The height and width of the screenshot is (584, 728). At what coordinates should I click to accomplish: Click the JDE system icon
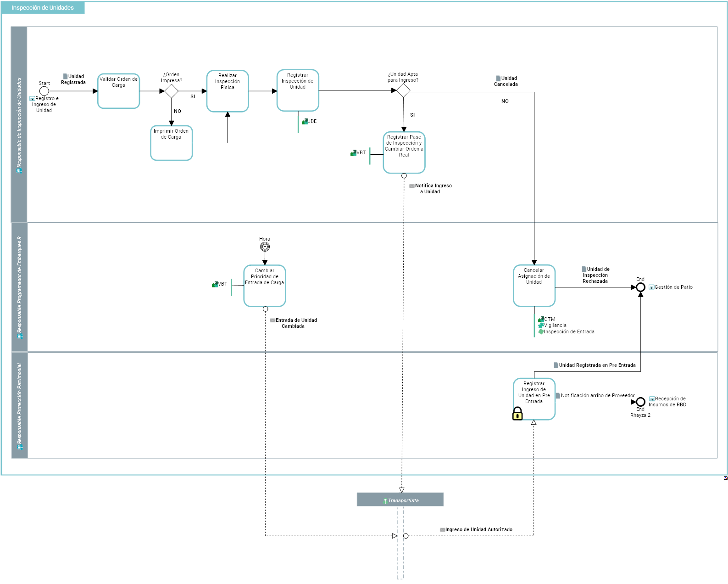(305, 122)
